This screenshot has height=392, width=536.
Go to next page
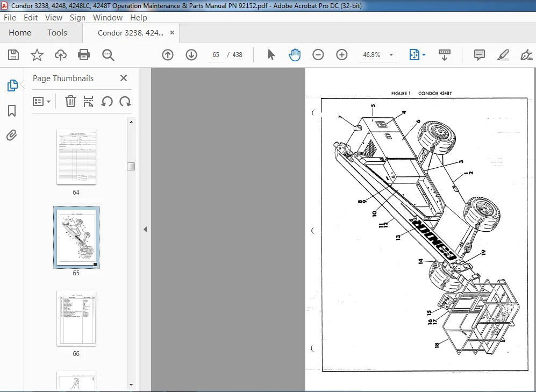pos(191,55)
